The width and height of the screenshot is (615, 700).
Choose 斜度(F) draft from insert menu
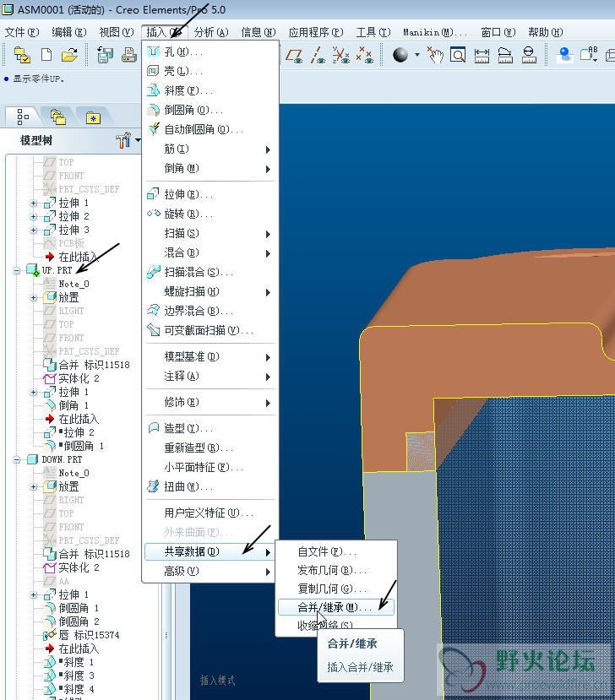pos(210,90)
